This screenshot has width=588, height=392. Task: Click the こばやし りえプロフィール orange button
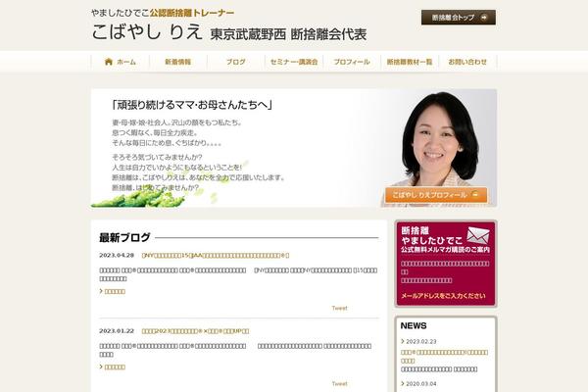(436, 195)
